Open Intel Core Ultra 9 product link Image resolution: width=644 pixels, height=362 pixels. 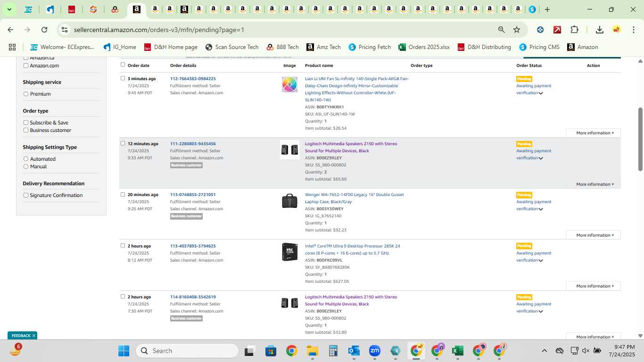[352, 249]
